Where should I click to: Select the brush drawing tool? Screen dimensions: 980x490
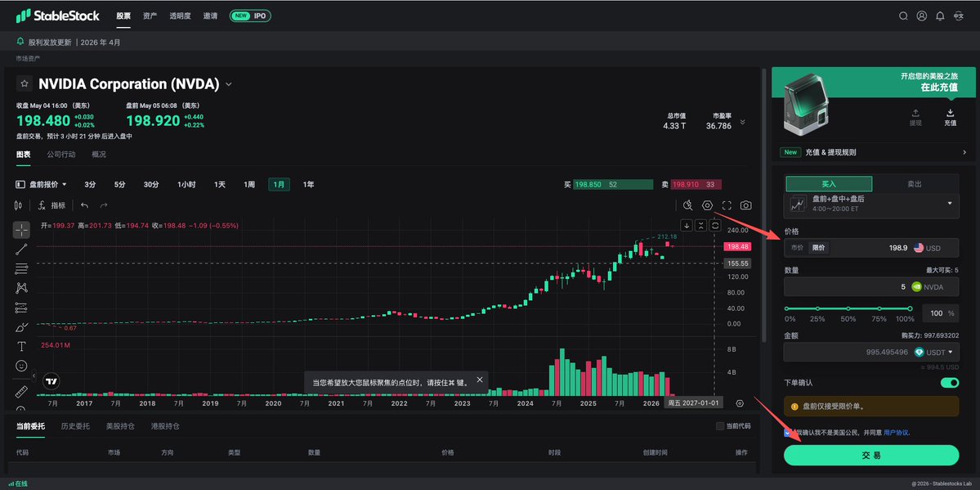(21, 326)
